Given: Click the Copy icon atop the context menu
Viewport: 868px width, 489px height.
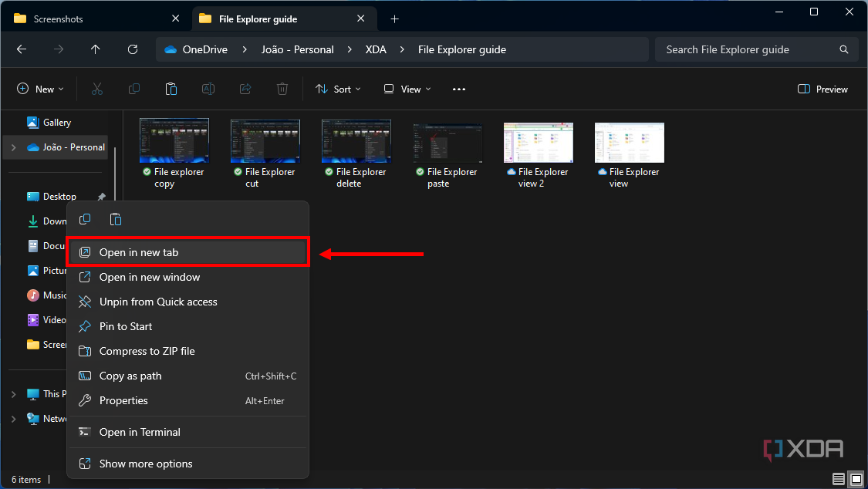Looking at the screenshot, I should (85, 219).
